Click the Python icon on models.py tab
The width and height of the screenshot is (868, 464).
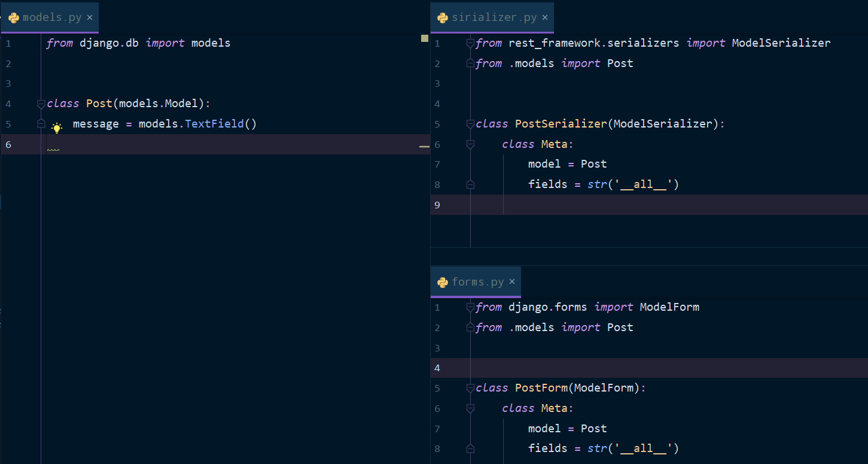coord(14,17)
